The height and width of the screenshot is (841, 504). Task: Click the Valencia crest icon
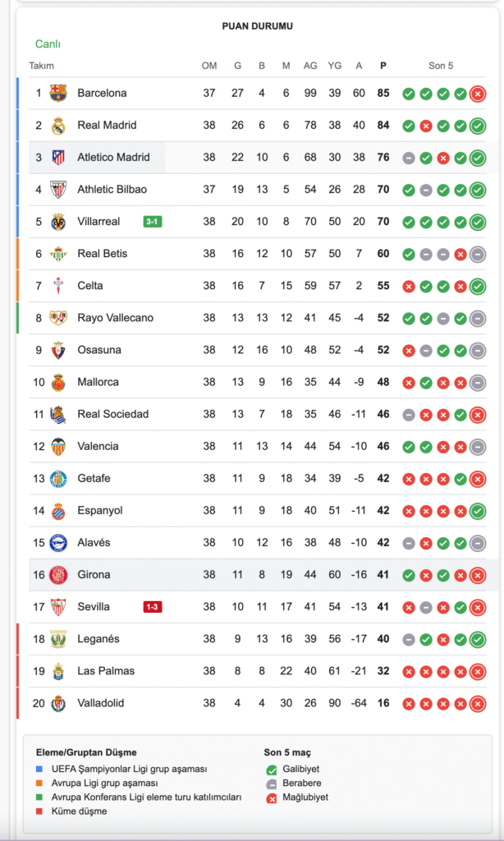pyautogui.click(x=58, y=447)
